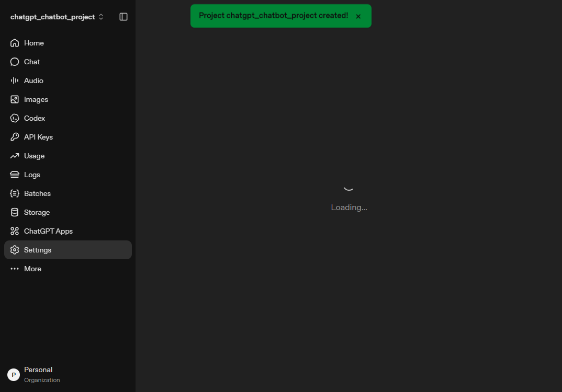Go to the Chat label
The width and height of the screenshot is (562, 392).
[x=32, y=62]
